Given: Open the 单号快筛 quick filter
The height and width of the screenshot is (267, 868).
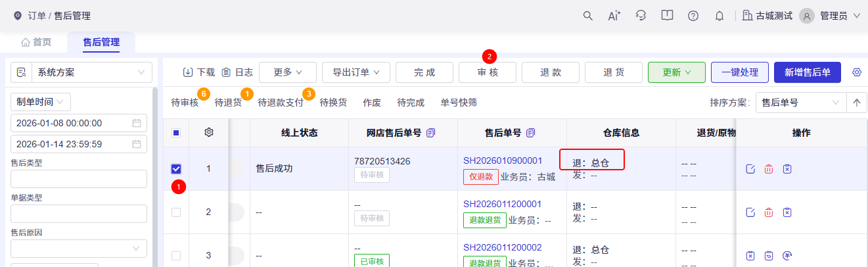Looking at the screenshot, I should tap(459, 103).
